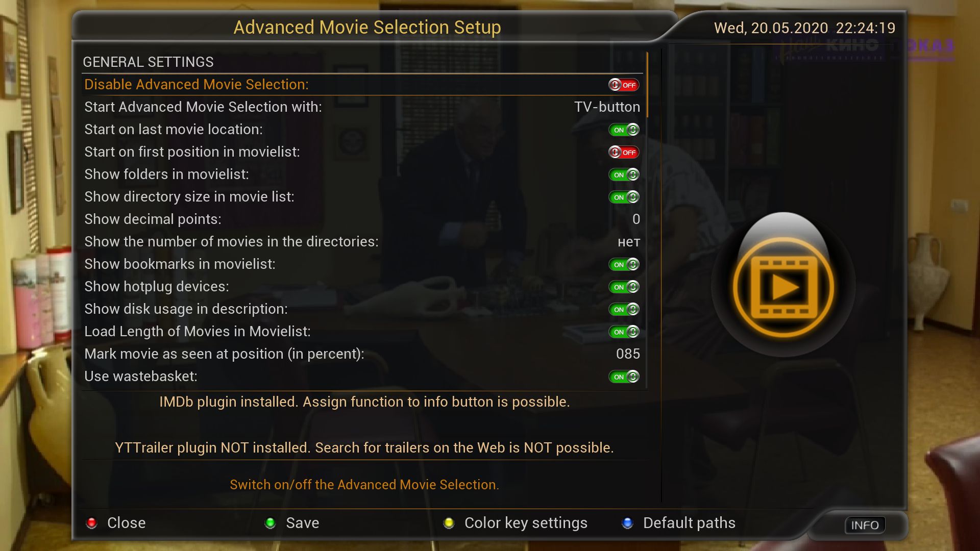Switch off Use wastebasket toggle
This screenshot has width=980, height=551.
[x=624, y=377]
